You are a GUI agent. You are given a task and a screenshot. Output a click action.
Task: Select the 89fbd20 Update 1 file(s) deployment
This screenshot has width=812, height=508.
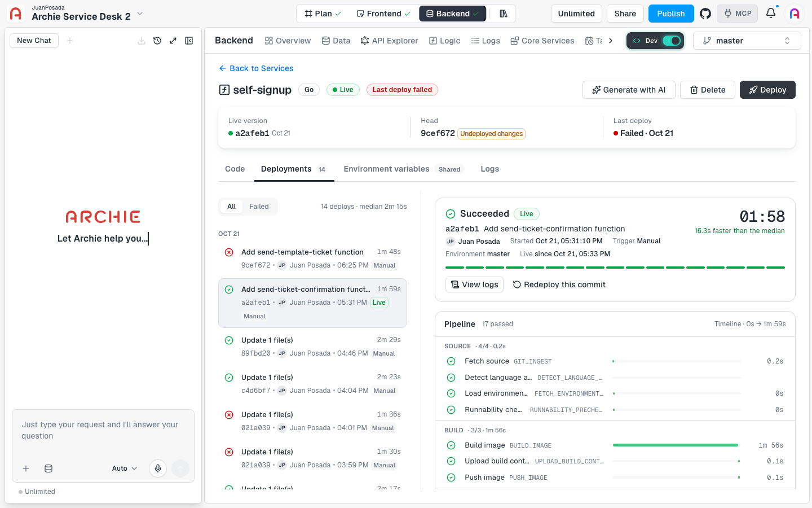(x=312, y=347)
